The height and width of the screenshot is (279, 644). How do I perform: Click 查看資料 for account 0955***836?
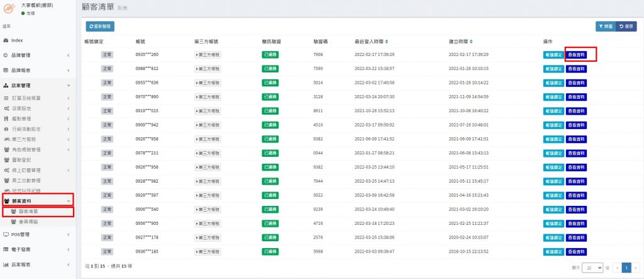pos(575,83)
